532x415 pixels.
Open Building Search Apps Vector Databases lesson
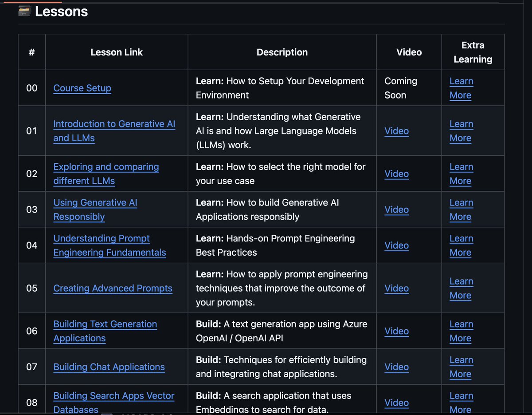[114, 403]
